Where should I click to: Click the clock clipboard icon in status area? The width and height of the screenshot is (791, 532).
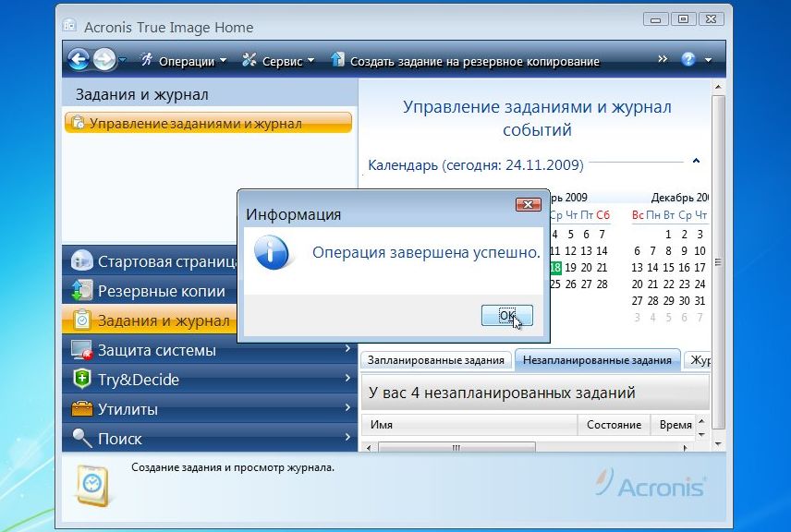tap(92, 485)
